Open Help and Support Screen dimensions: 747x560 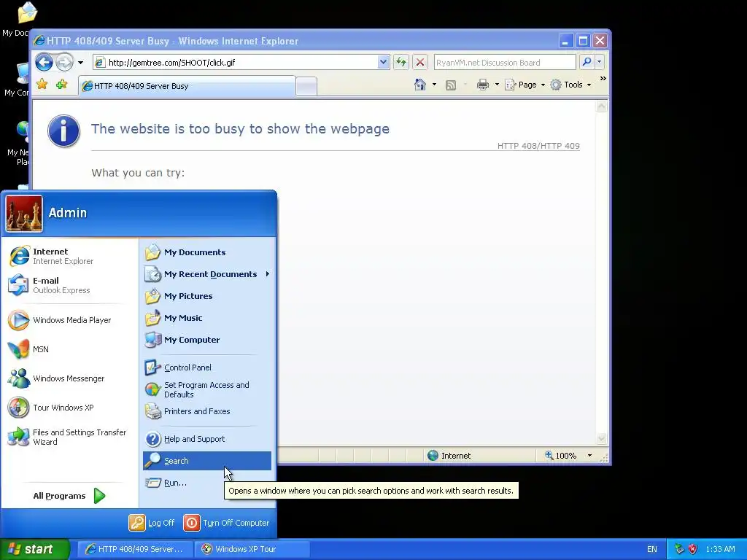pos(206,439)
